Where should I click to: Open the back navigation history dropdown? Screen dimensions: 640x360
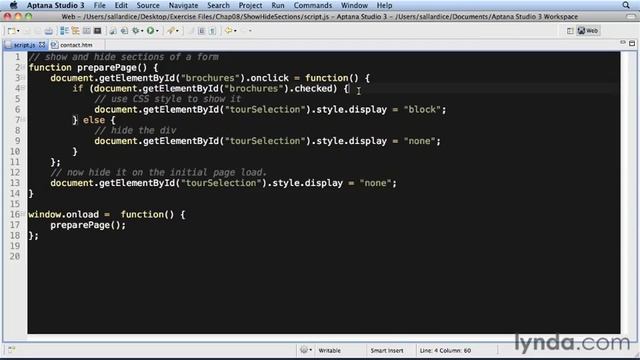point(235,31)
